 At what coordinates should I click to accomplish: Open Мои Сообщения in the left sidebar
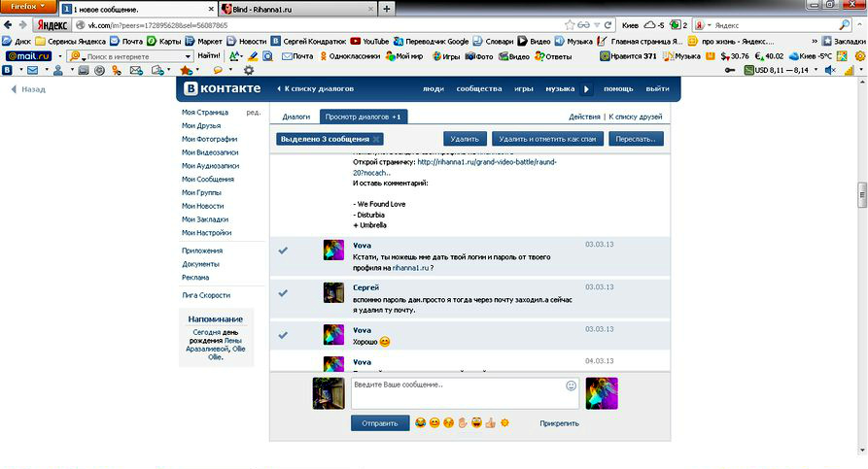pos(208,180)
